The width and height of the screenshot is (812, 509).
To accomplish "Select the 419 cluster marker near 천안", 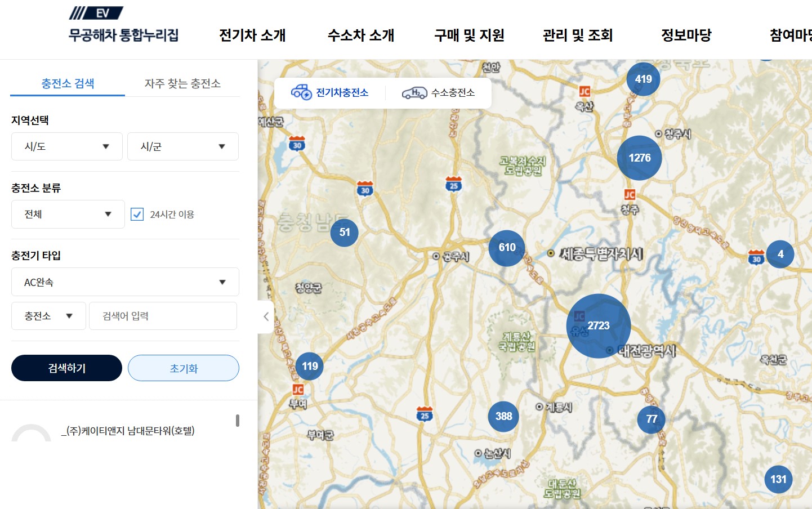I will click(x=642, y=79).
